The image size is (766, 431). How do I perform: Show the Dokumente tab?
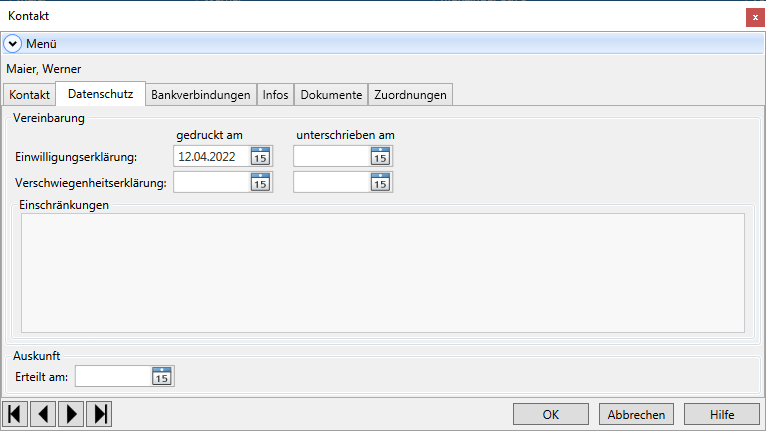(331, 95)
